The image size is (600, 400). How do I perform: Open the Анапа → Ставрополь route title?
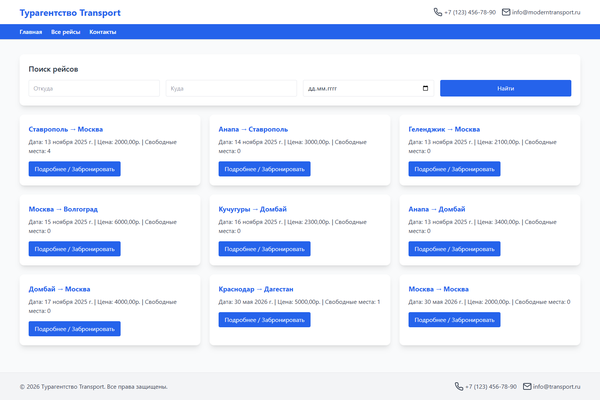pos(253,129)
